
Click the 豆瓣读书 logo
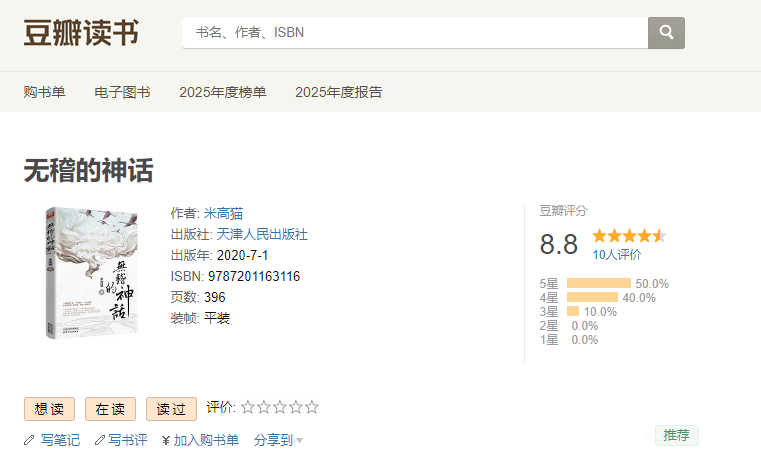pyautogui.click(x=81, y=33)
